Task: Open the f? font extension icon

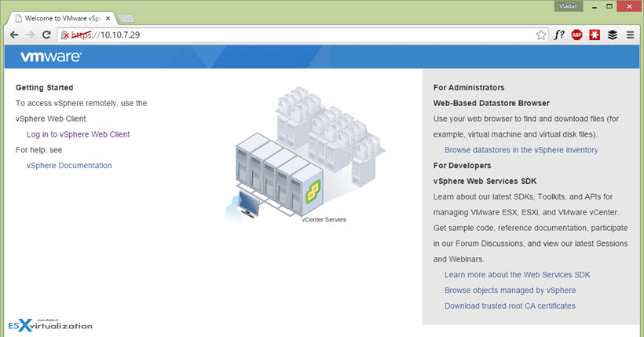Action: [x=559, y=35]
